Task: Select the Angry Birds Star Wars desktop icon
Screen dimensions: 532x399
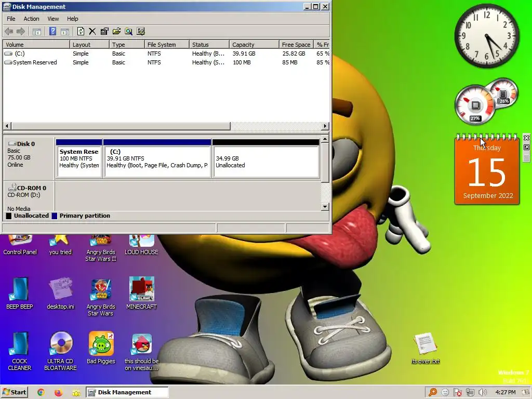Action: pyautogui.click(x=101, y=297)
